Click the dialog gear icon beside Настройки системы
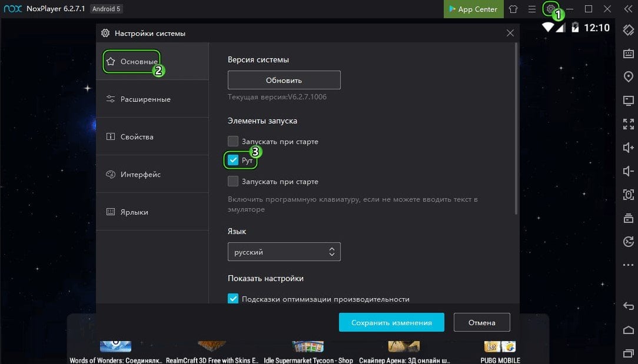 (105, 33)
